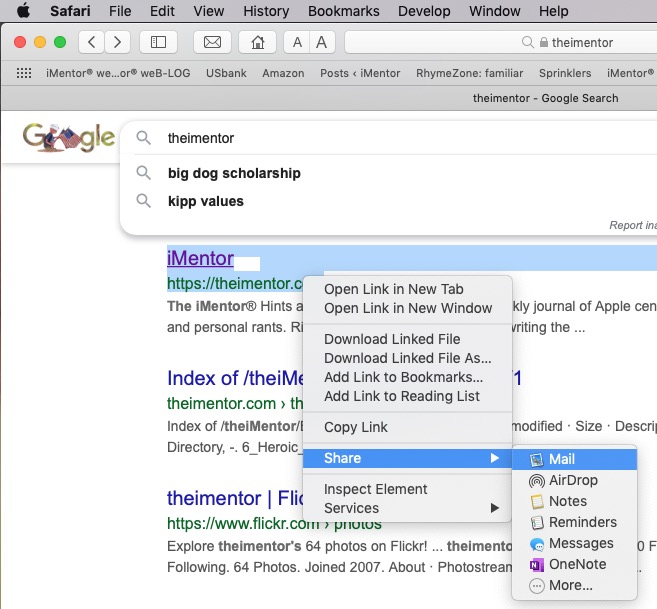Image resolution: width=657 pixels, height=609 pixels.
Task: Click the Reminders icon in Share submenu
Action: point(537,522)
